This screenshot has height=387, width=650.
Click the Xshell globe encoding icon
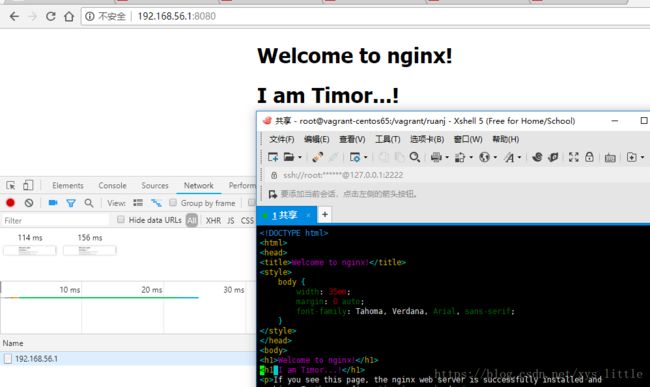click(484, 157)
